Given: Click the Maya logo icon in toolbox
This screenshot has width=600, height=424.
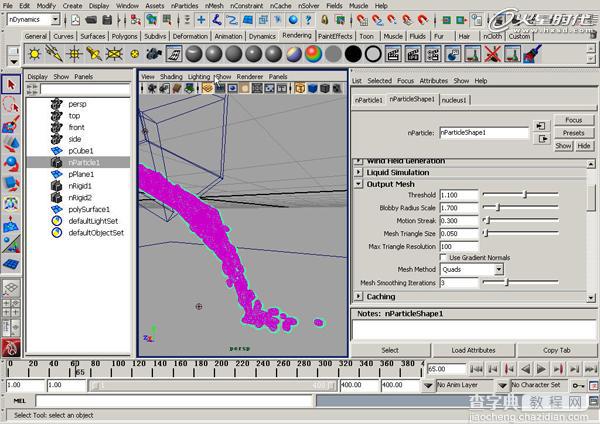Looking at the screenshot, I should point(11,347).
